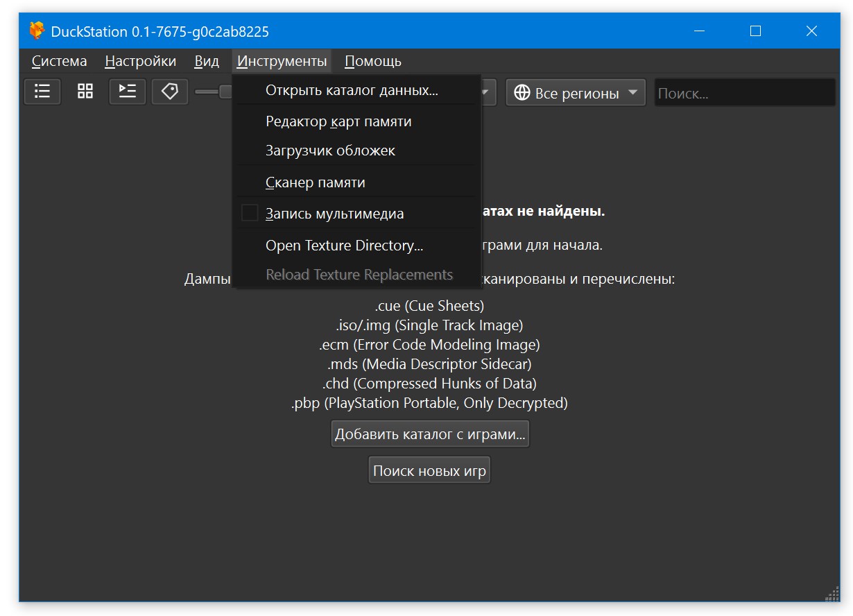Switch to game grid view icon
The height and width of the screenshot is (616, 853).
85,92
